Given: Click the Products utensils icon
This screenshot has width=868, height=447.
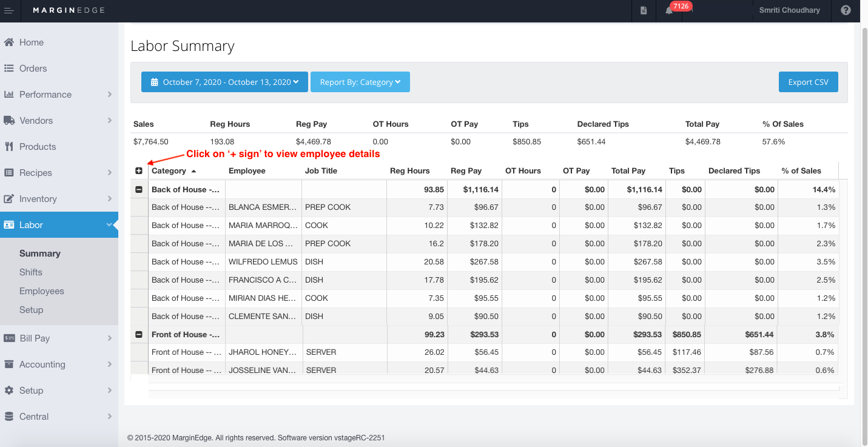Looking at the screenshot, I should pyautogui.click(x=9, y=147).
